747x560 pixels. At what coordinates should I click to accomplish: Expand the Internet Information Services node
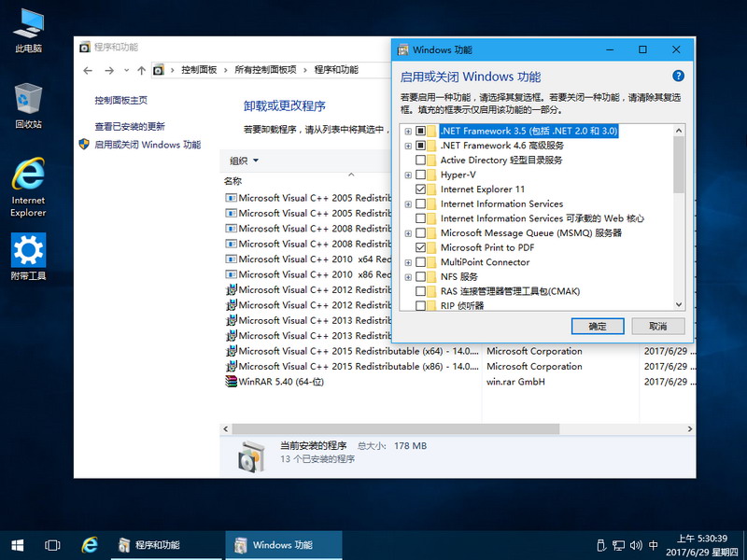pos(408,203)
